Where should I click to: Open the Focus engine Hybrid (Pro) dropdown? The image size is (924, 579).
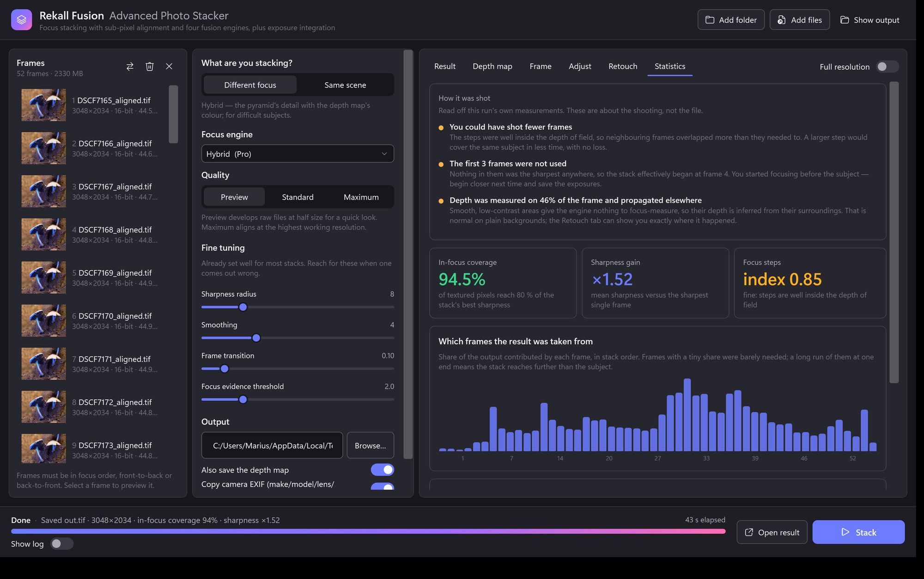(x=298, y=154)
